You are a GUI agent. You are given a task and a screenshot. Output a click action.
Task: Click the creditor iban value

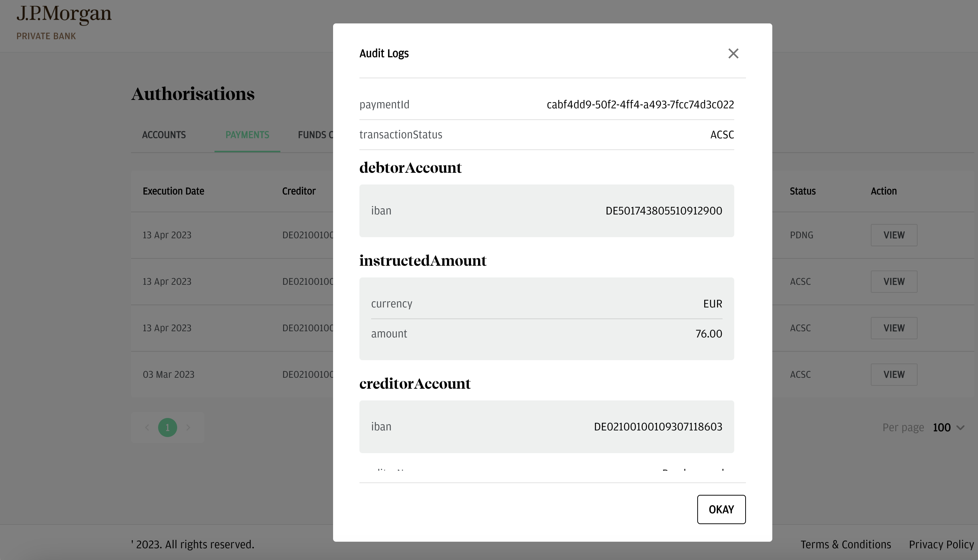click(x=658, y=426)
